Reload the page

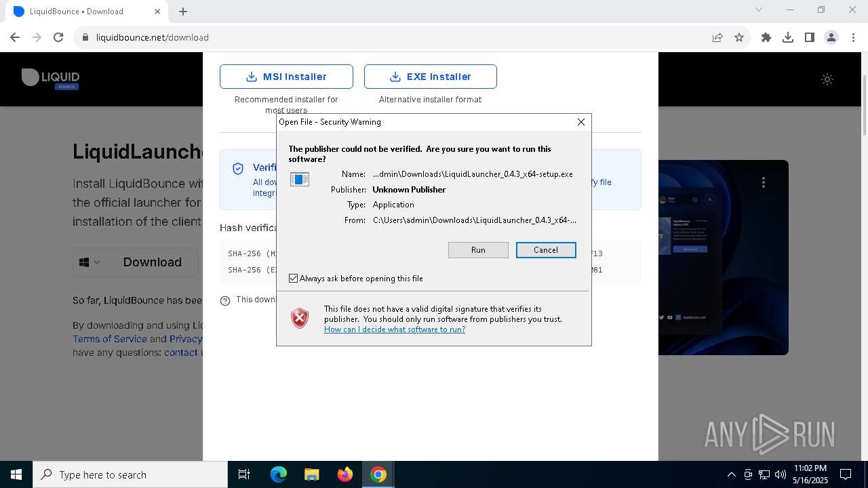(58, 37)
